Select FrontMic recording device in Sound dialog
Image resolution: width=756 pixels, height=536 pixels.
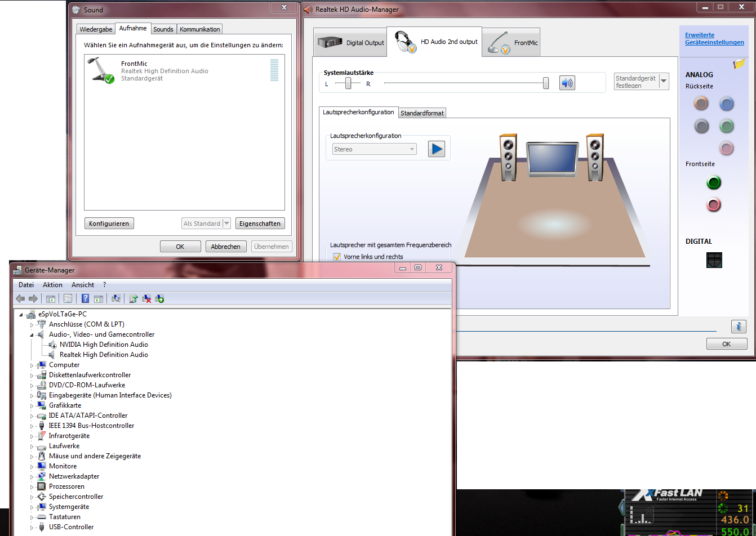tap(184, 70)
